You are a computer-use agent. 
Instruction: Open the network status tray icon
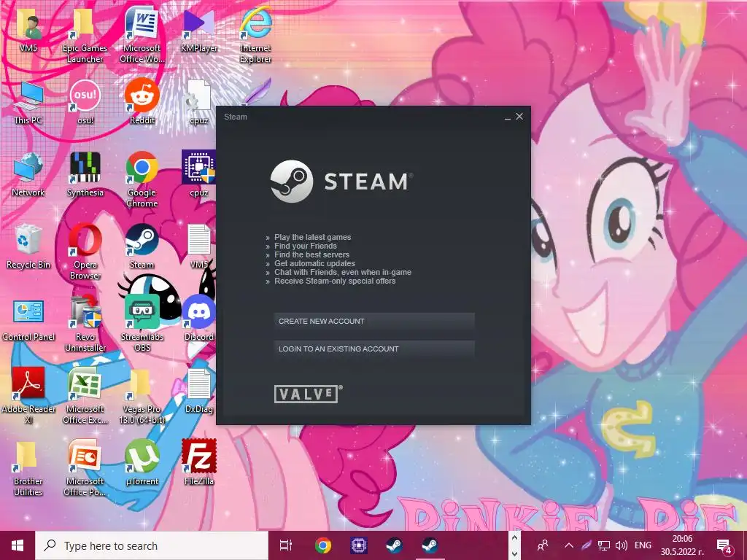click(604, 545)
